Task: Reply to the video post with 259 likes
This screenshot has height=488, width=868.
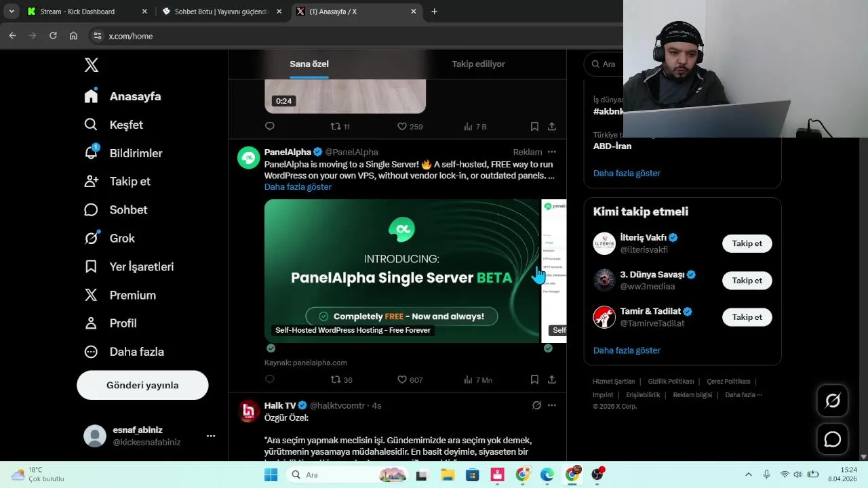Action: 270,126
